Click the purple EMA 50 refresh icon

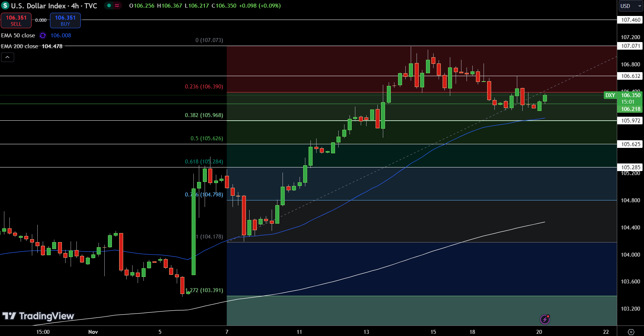[x=43, y=36]
